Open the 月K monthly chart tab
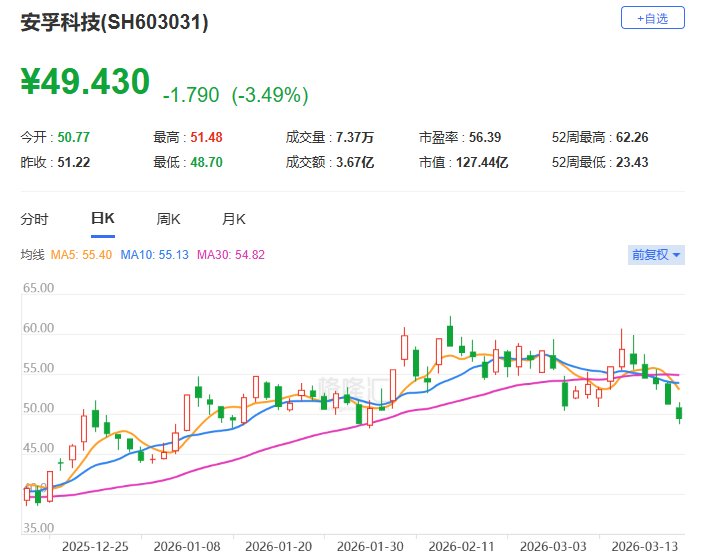 click(234, 219)
